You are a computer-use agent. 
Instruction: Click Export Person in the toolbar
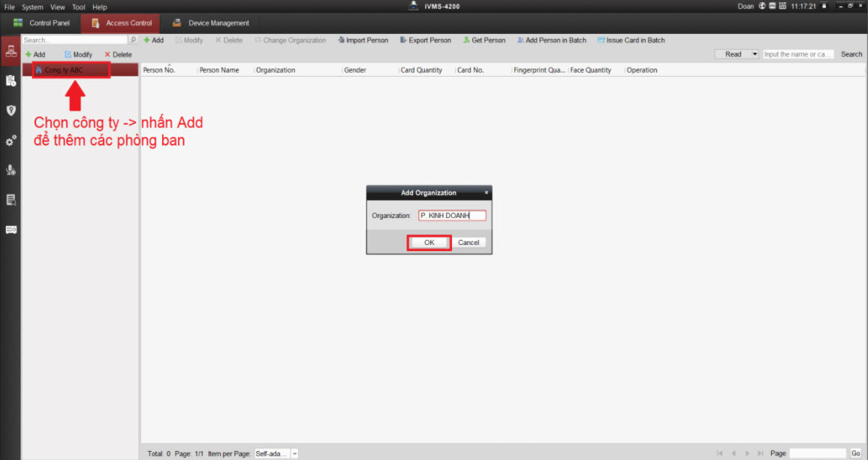[425, 41]
